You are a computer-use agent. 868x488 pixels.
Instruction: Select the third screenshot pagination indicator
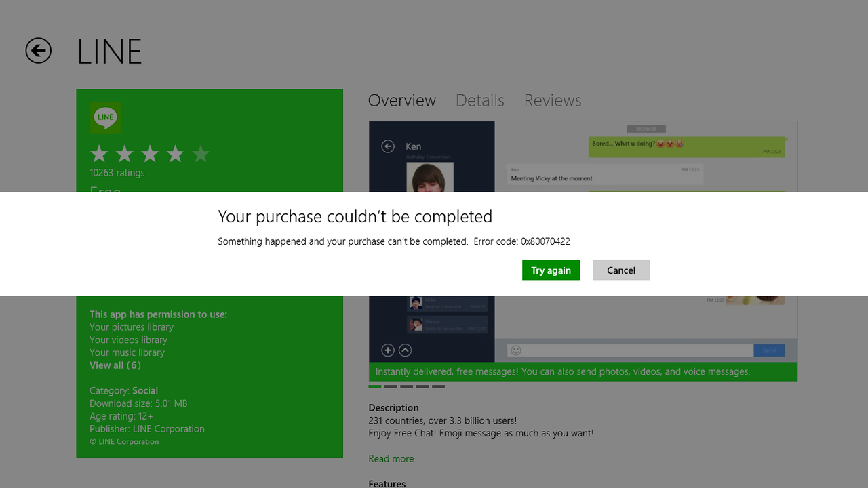tap(407, 387)
